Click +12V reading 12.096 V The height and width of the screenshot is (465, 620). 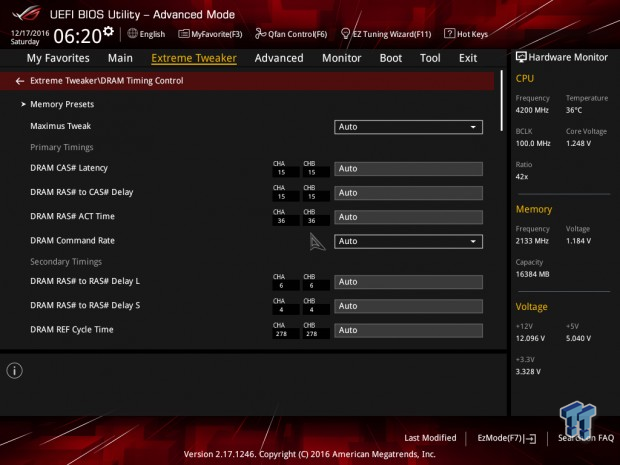pyautogui.click(x=530, y=338)
